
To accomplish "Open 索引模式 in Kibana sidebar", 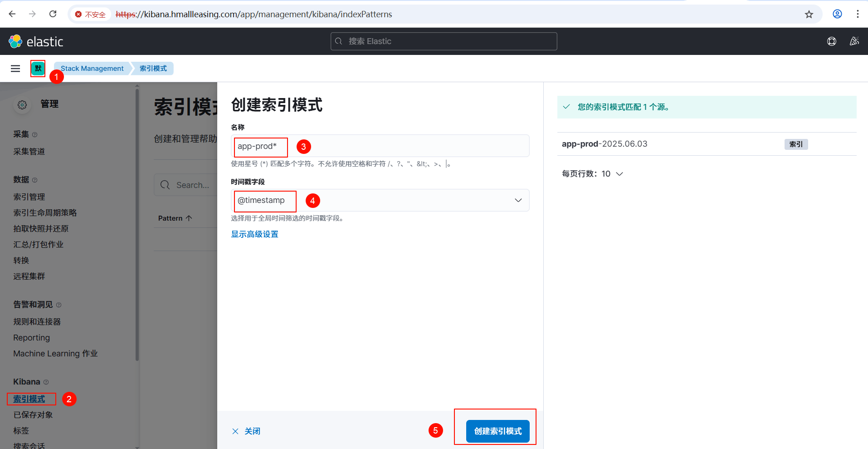I will tap(29, 399).
